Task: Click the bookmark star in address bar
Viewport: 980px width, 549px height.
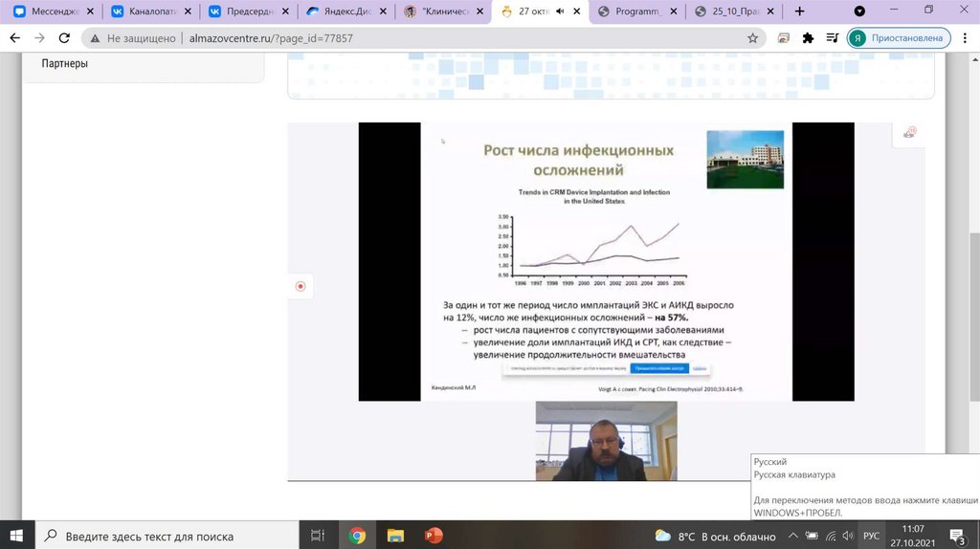Action: pyautogui.click(x=752, y=38)
